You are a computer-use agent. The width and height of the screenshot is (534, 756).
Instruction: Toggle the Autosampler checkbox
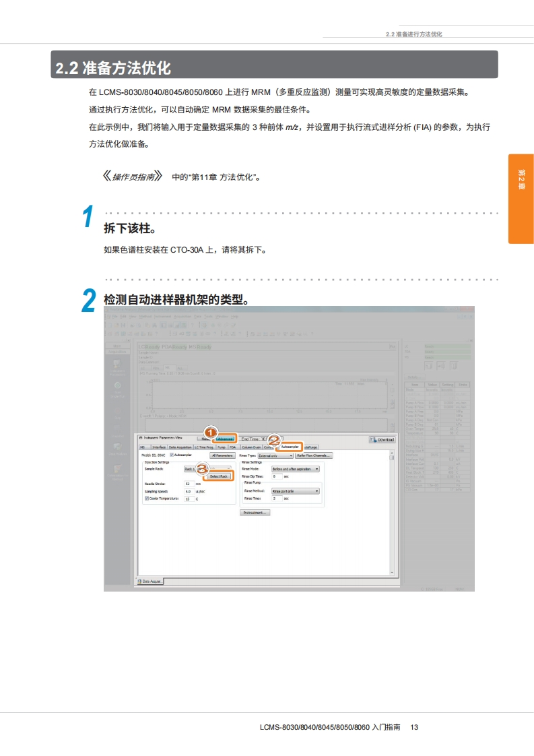pos(172,455)
